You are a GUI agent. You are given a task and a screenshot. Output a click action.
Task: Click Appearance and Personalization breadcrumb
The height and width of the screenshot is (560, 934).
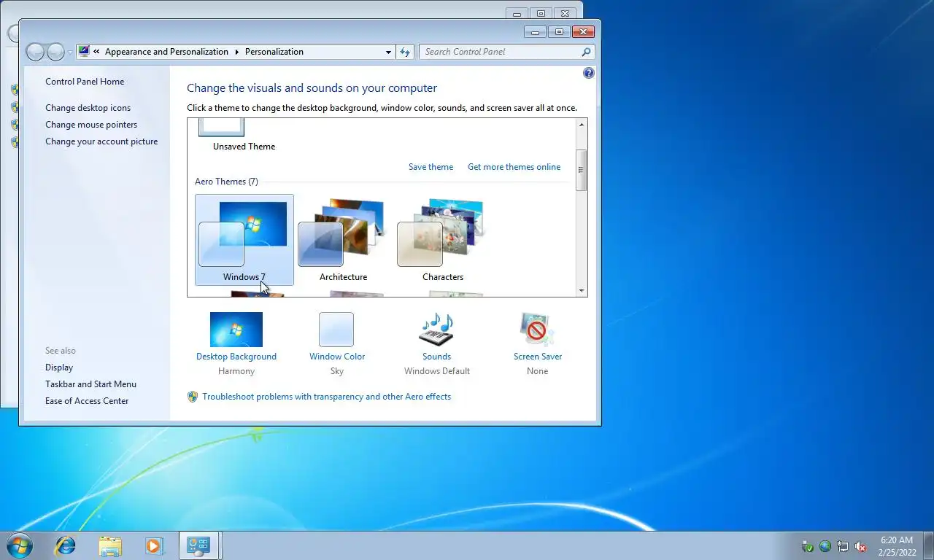pos(166,52)
